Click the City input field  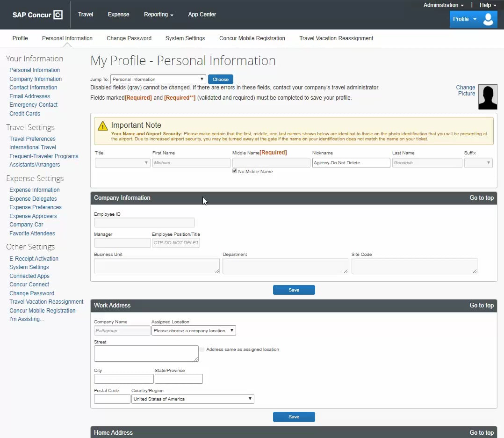point(124,379)
